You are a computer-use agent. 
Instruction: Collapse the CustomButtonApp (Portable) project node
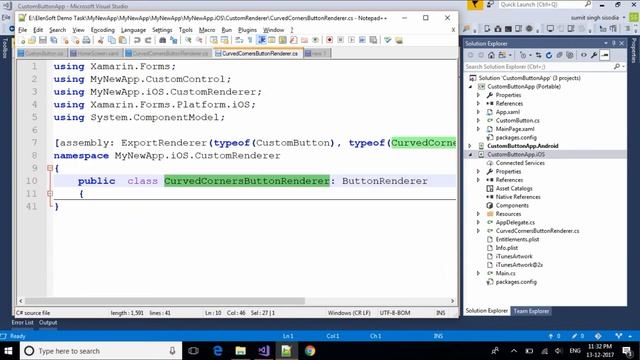[x=470, y=87]
